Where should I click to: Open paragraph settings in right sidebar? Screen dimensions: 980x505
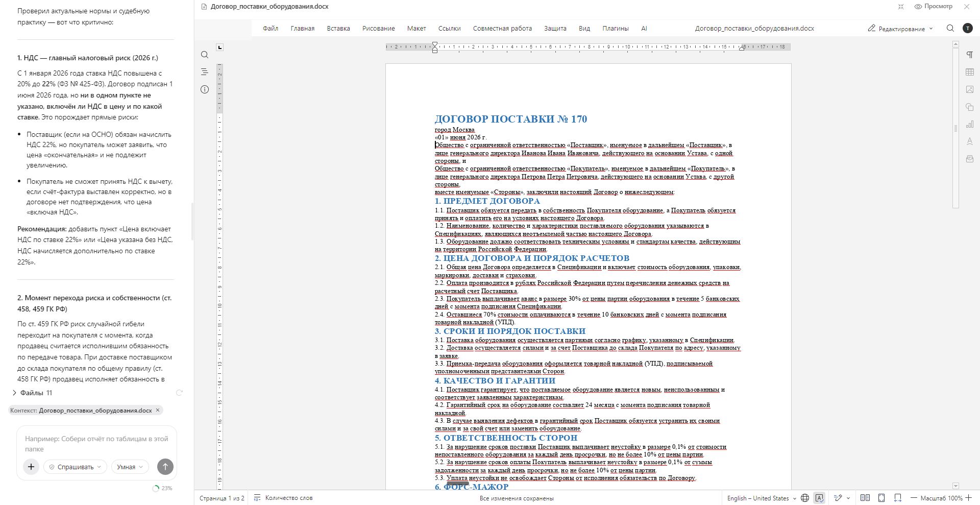point(969,55)
